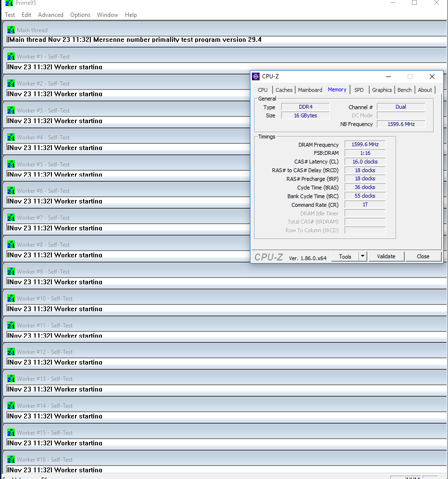Click the Bank Cycle Time value 55 clocks

click(x=365, y=196)
